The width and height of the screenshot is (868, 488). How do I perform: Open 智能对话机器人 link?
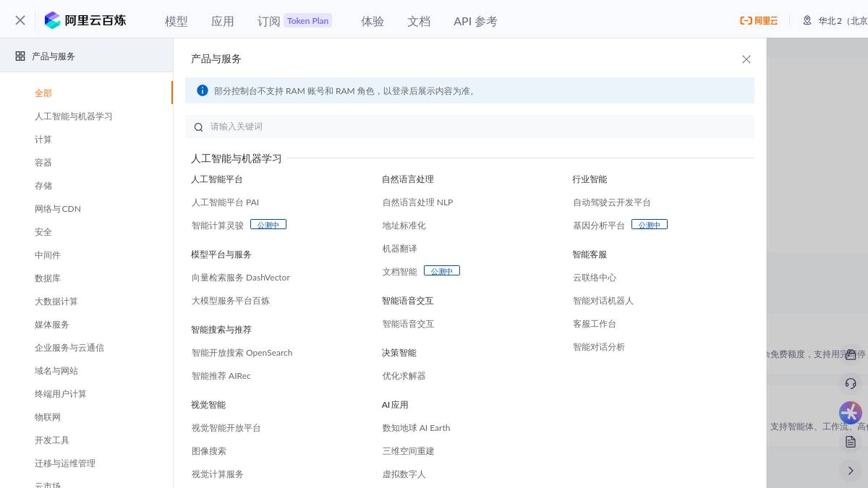[x=603, y=301]
